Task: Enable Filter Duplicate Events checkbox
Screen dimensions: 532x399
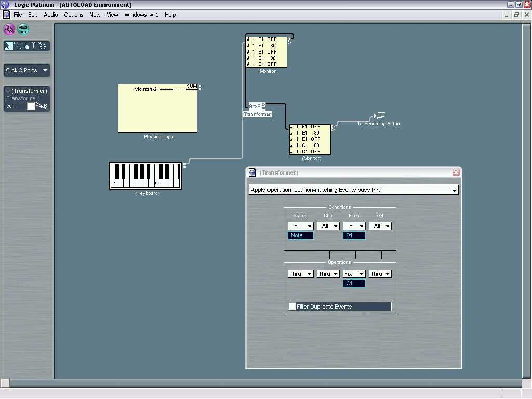Action: pos(292,307)
